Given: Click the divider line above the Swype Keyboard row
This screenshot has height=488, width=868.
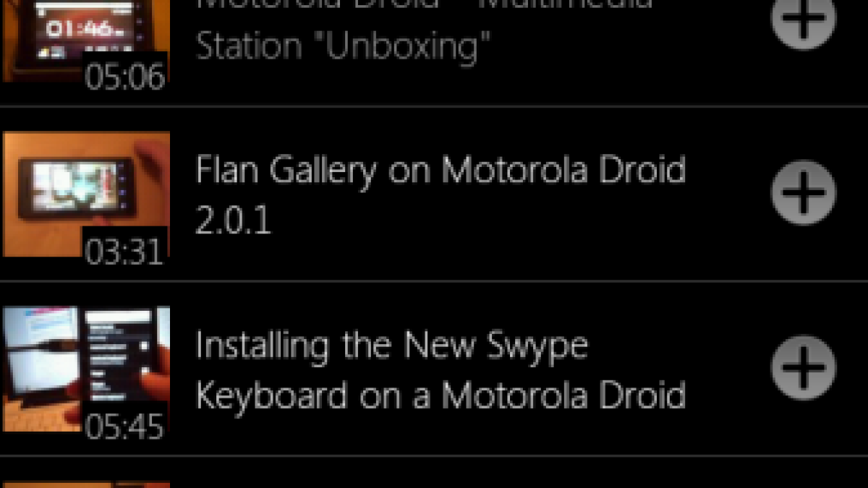Looking at the screenshot, I should [434, 281].
